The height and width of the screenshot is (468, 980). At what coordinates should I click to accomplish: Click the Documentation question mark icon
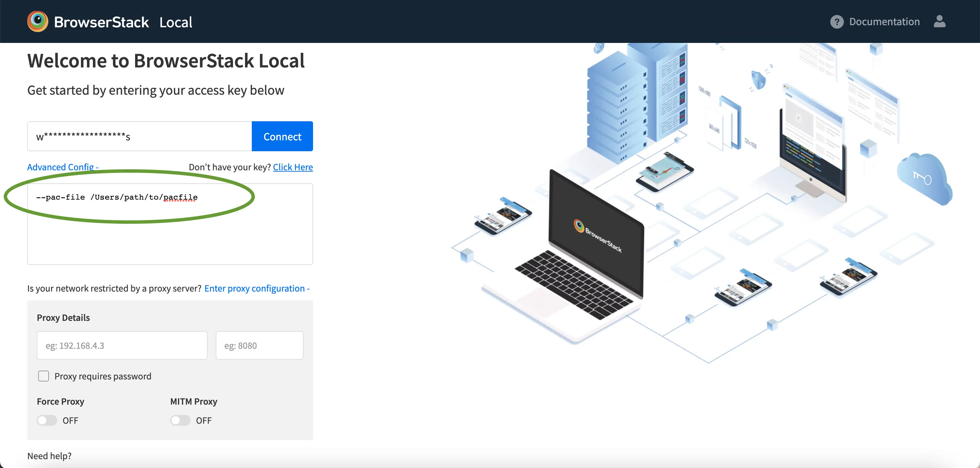[x=837, y=22]
